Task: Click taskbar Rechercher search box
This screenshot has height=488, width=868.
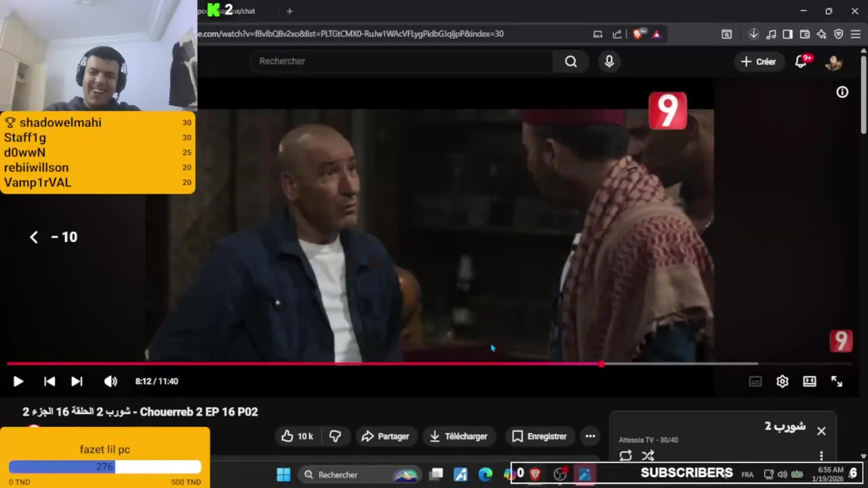Action: click(x=361, y=474)
